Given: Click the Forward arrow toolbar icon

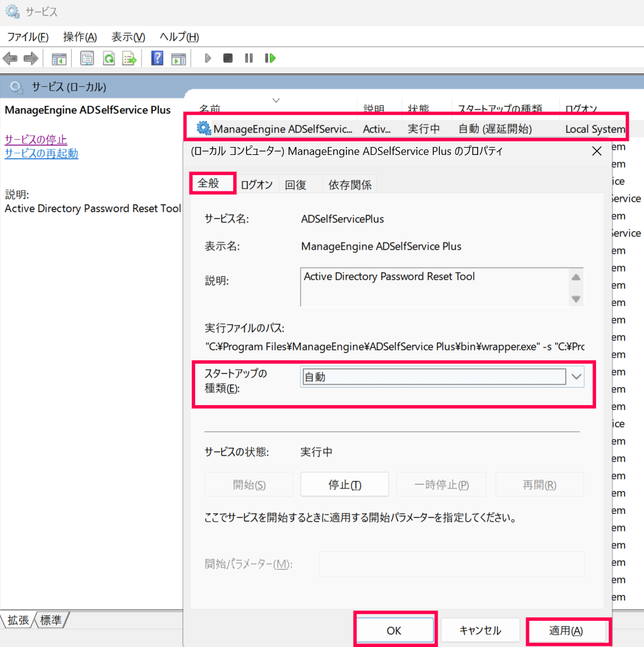Looking at the screenshot, I should pyautogui.click(x=31, y=58).
